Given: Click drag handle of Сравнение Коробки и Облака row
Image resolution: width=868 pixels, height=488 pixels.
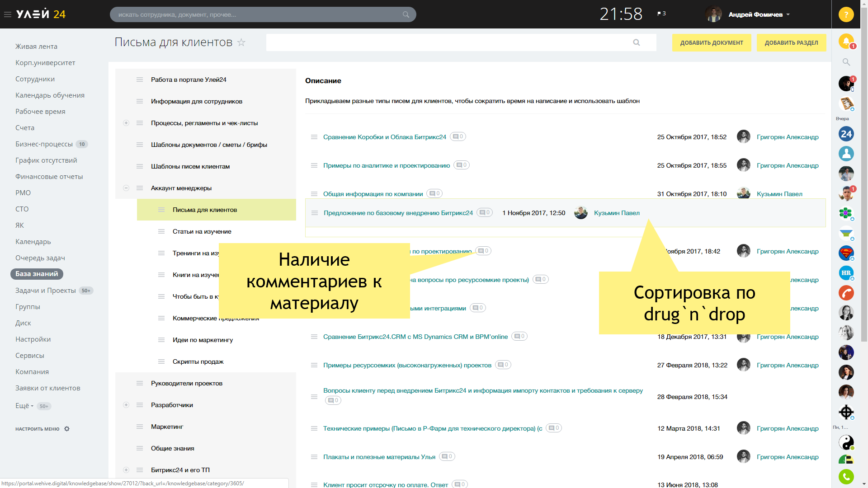Looking at the screenshot, I should coord(314,137).
